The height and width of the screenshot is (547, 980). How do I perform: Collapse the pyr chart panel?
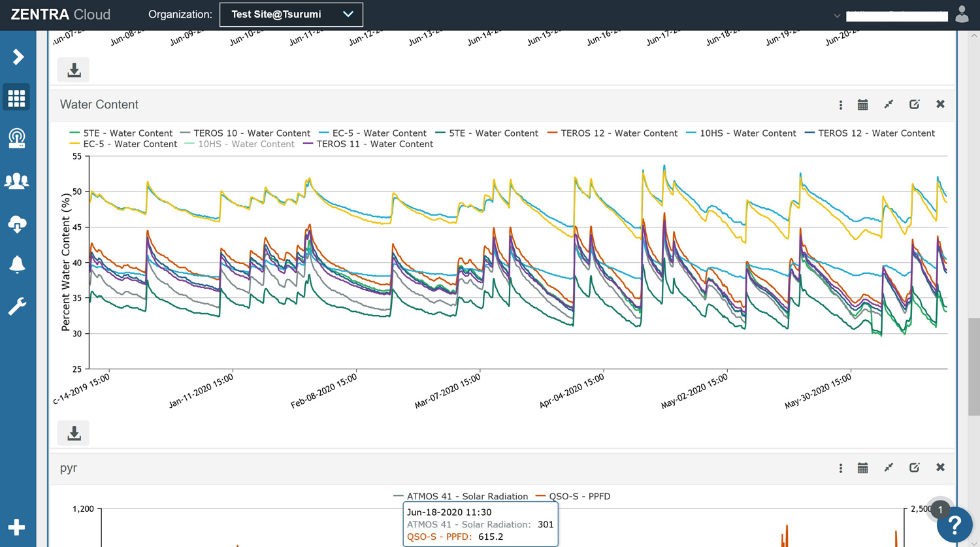(889, 468)
